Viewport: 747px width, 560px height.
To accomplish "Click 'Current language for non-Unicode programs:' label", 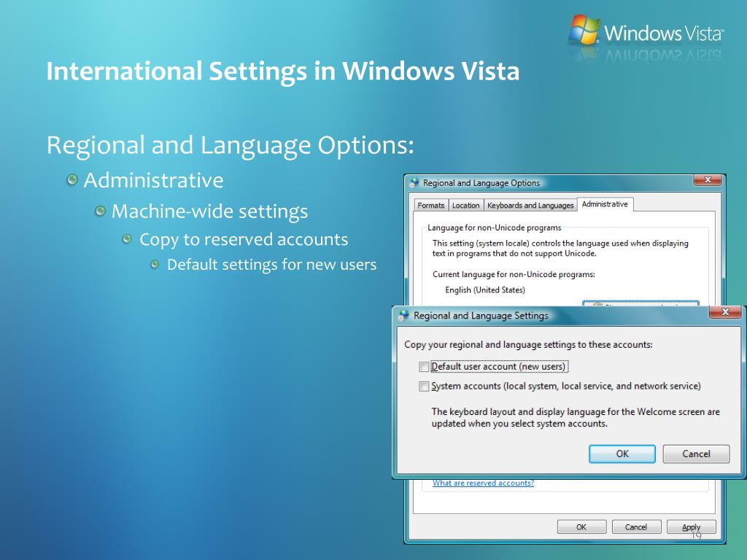I will [x=514, y=274].
